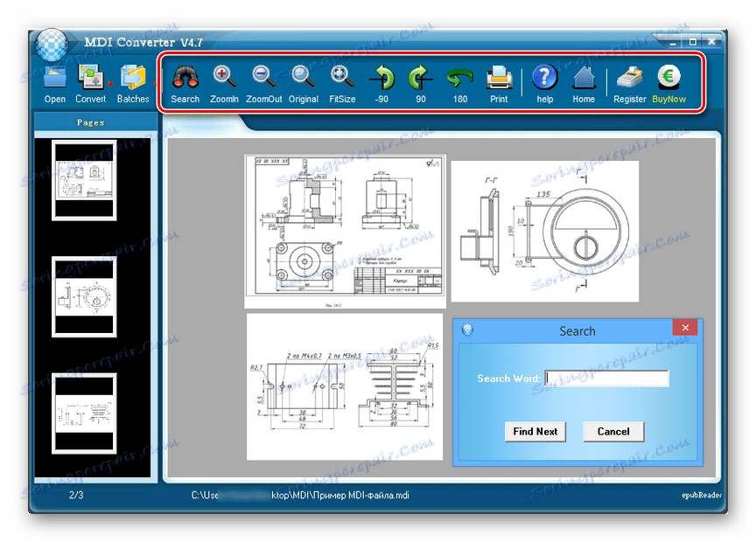Close the Search dialog
The width and height of the screenshot is (756, 542).
[x=685, y=328]
